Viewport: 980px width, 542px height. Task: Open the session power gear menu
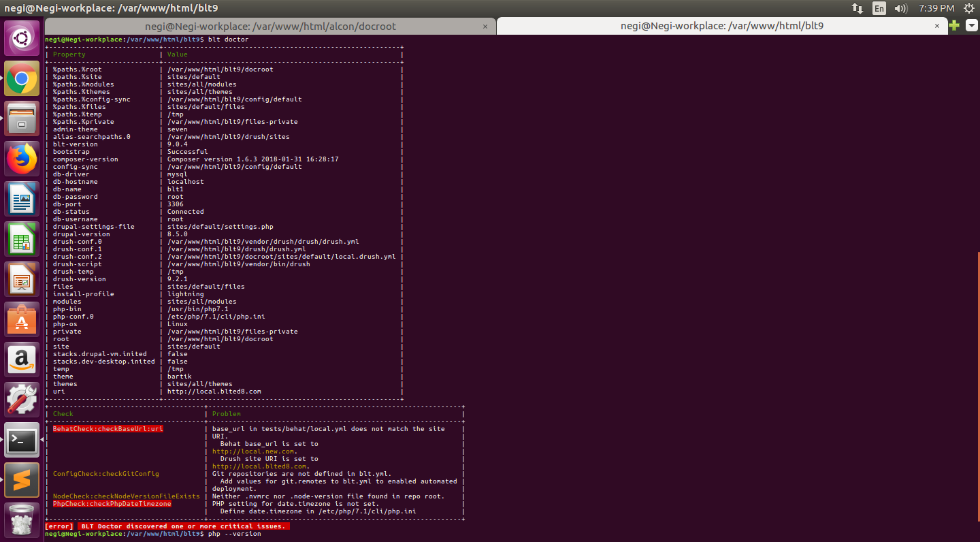pos(968,9)
